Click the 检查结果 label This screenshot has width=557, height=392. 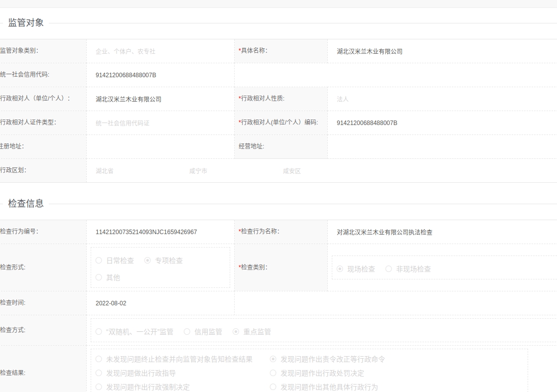(12, 373)
